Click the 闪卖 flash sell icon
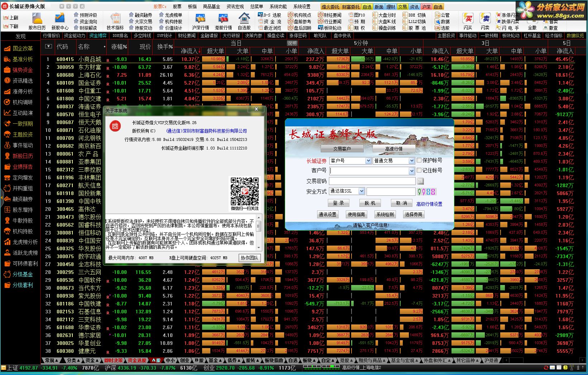The width and height of the screenshot is (588, 375). 486,21
